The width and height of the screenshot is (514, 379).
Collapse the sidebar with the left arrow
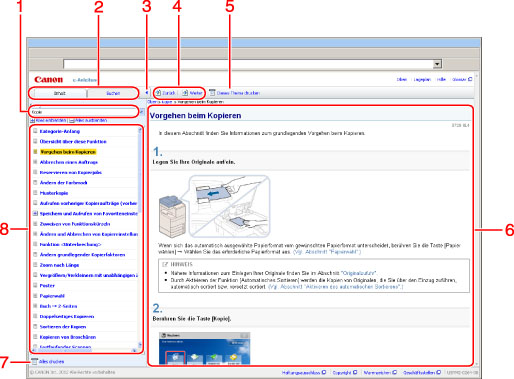coord(146,93)
